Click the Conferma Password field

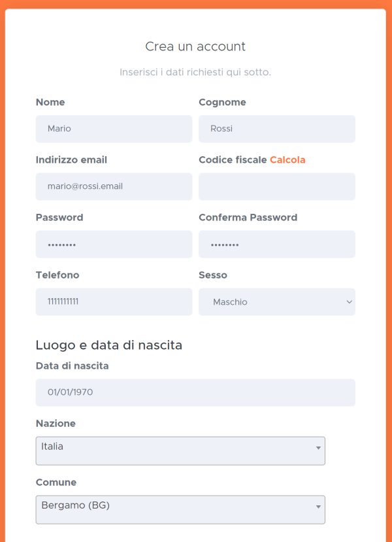[277, 245]
